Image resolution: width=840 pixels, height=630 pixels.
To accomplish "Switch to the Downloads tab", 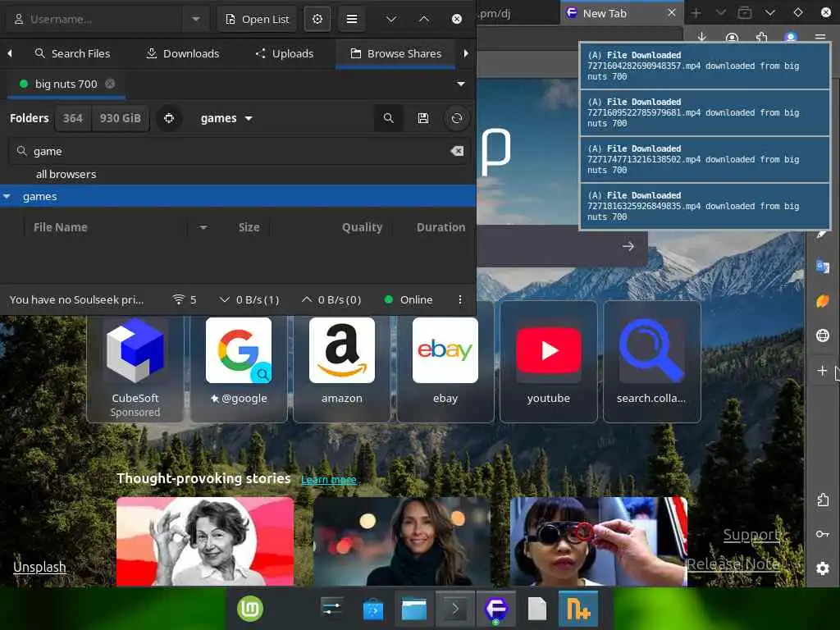I will (183, 53).
